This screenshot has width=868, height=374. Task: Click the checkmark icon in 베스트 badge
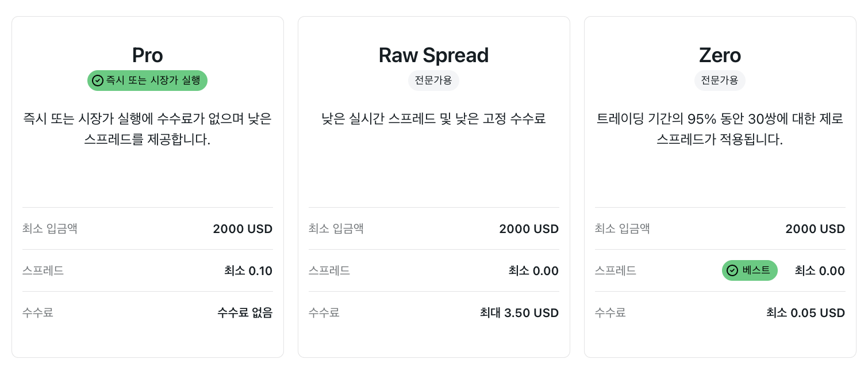pos(732,270)
